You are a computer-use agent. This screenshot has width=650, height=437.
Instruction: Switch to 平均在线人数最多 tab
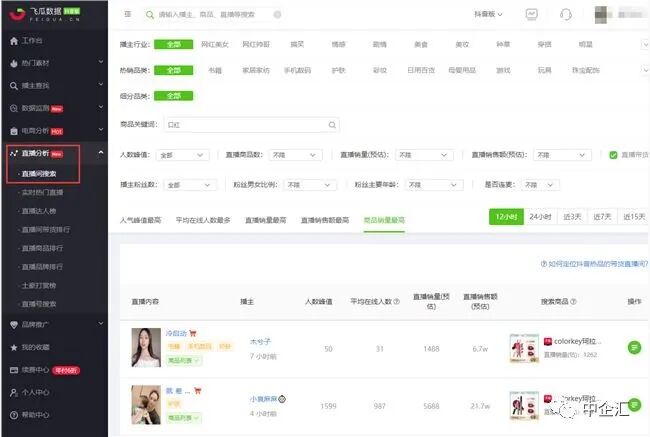tap(203, 220)
